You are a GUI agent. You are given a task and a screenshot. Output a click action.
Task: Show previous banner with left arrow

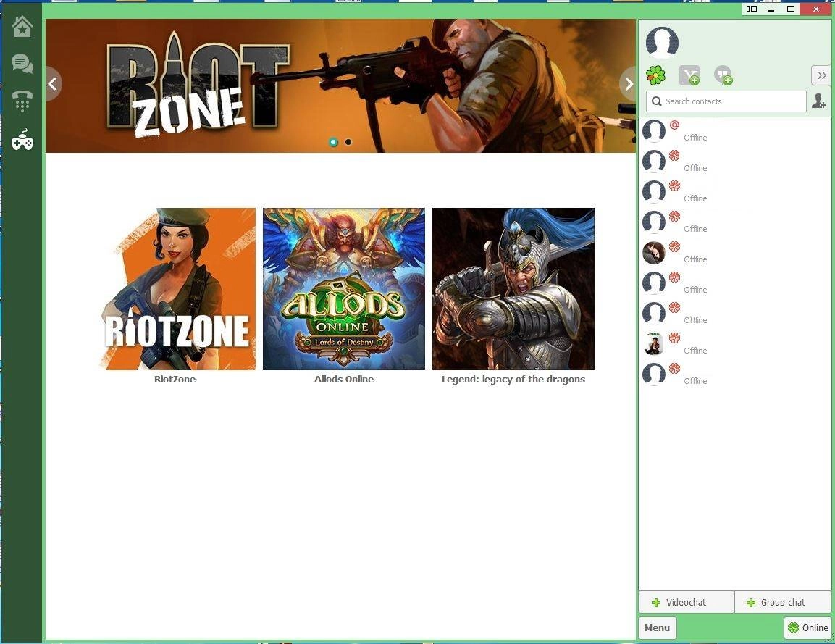click(x=53, y=83)
